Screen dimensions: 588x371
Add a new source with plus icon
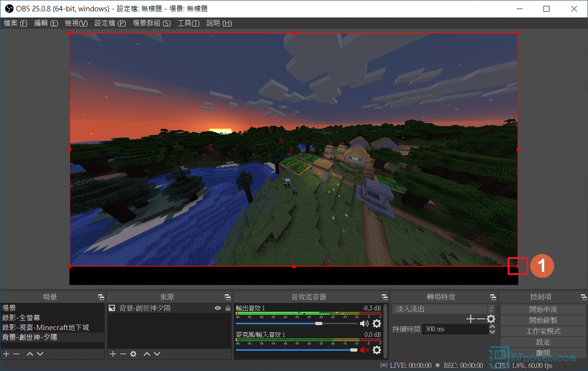click(x=113, y=354)
